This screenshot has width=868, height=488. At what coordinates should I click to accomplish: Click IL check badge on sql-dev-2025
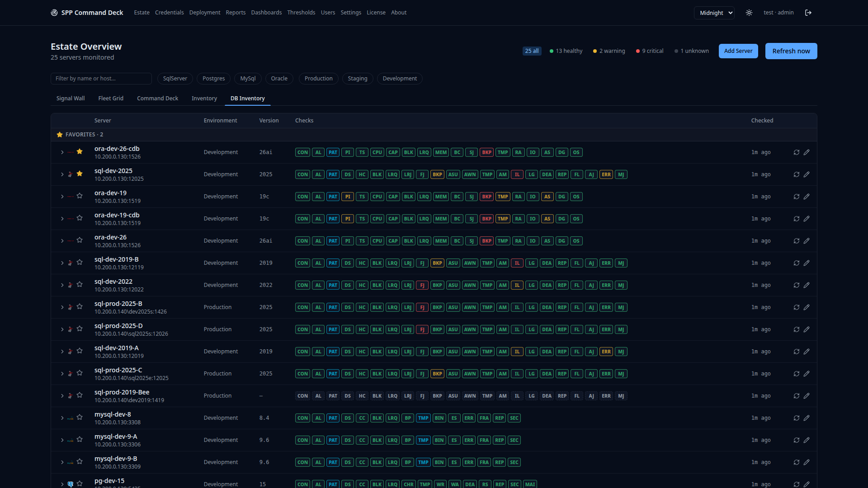517,174
